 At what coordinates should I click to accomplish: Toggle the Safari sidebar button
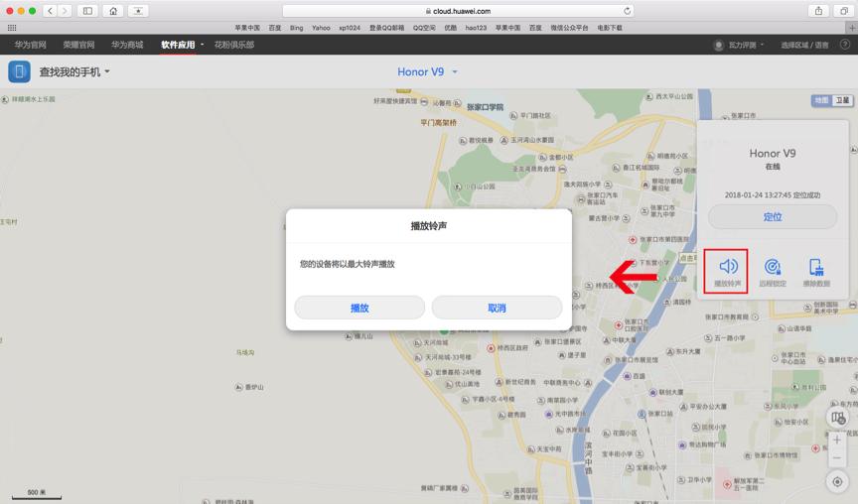coord(87,10)
